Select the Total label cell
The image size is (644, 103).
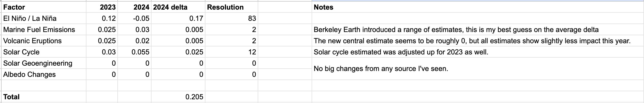[x=44, y=97]
